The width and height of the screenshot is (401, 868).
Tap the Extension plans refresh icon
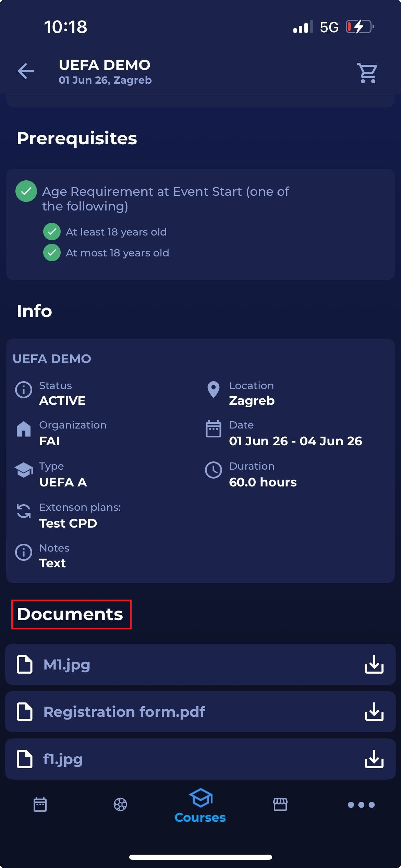[x=24, y=511]
